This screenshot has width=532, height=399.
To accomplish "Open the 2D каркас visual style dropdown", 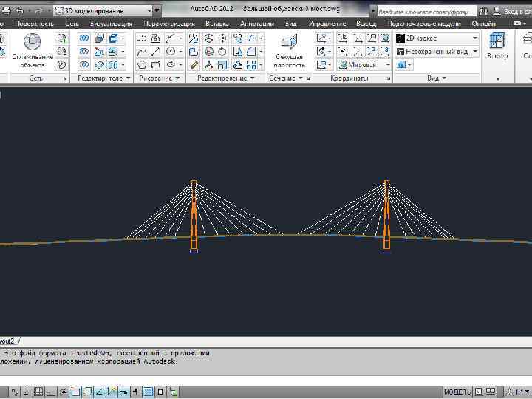I will (475, 38).
